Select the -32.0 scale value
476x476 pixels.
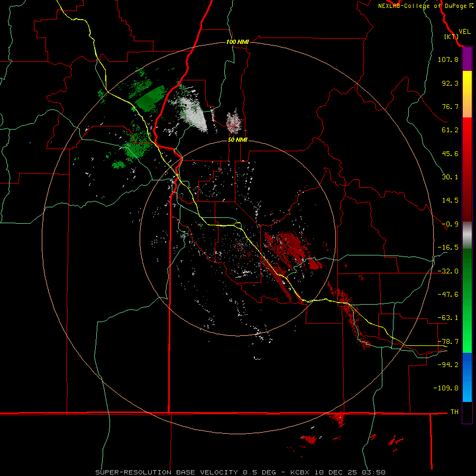(448, 271)
